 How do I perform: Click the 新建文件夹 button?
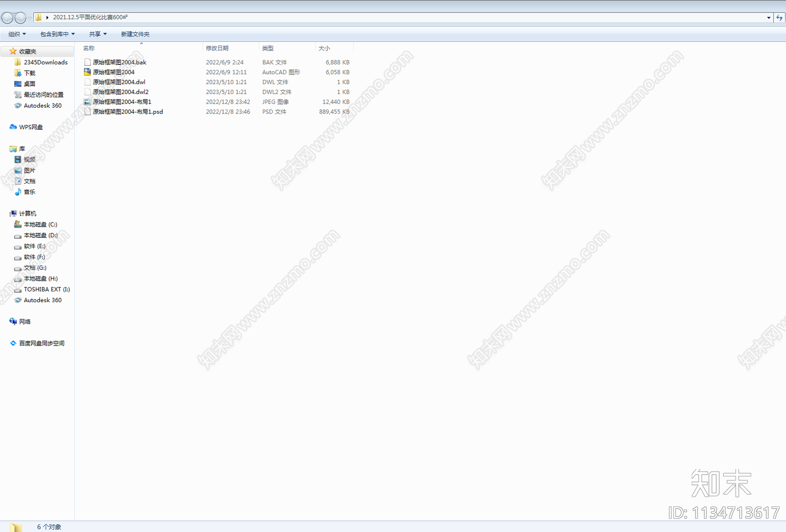(135, 34)
